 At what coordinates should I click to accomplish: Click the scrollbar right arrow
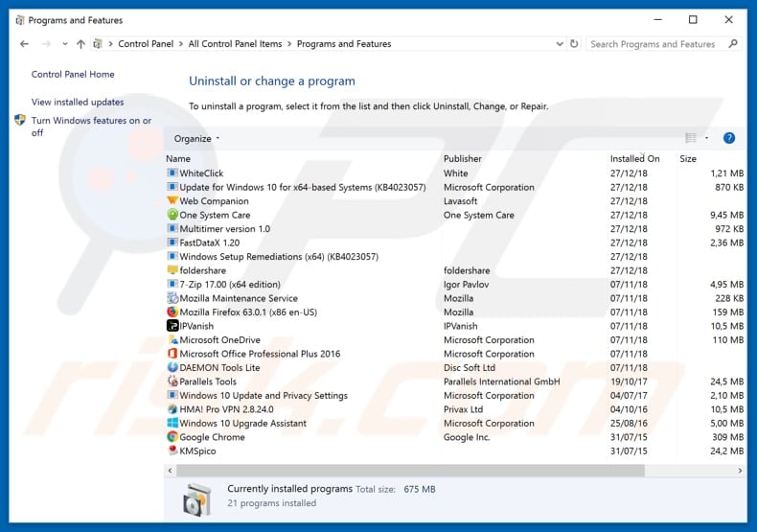point(740,471)
